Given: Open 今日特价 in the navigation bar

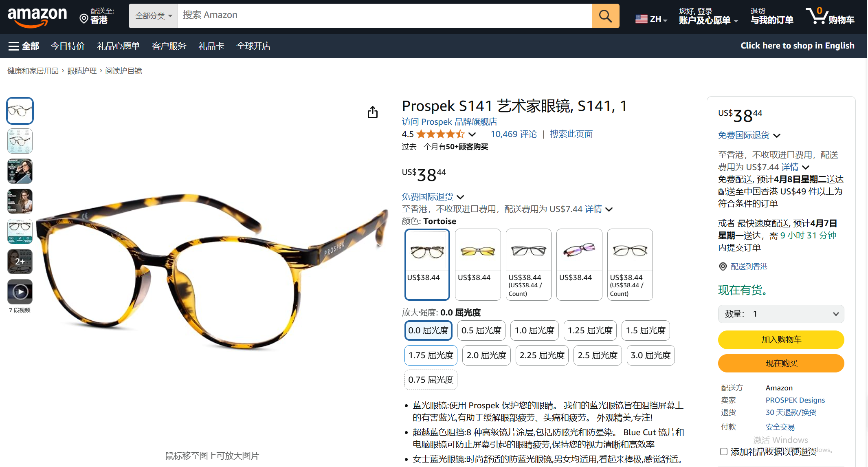Looking at the screenshot, I should pos(68,46).
